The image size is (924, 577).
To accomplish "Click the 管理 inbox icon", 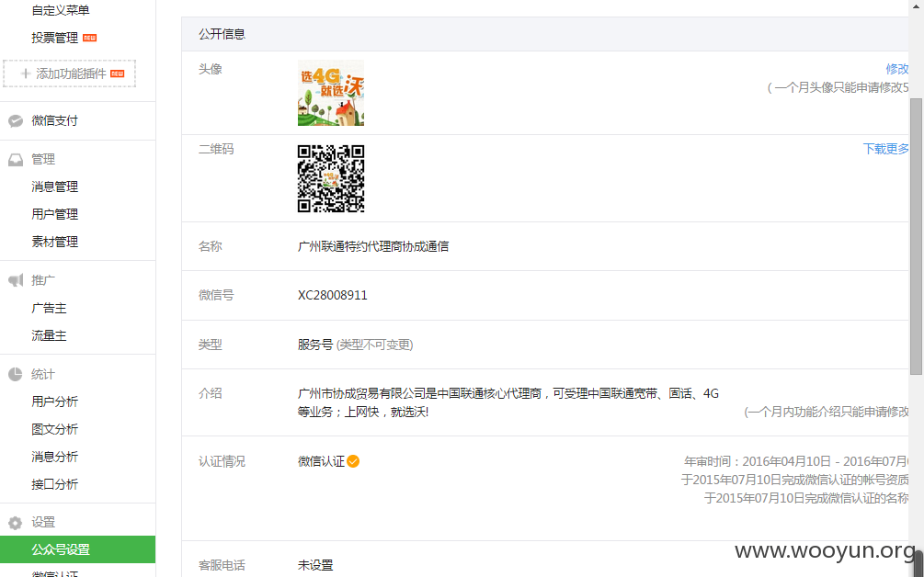I will click(x=16, y=160).
